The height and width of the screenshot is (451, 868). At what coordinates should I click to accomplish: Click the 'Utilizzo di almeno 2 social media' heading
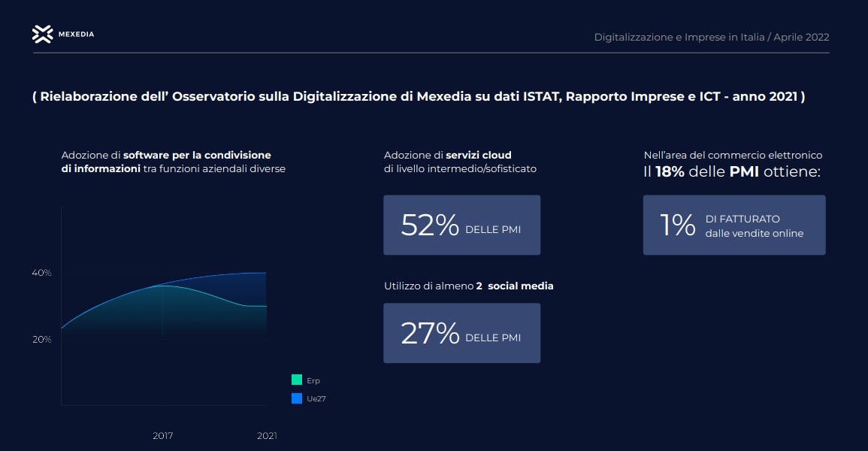[x=468, y=286]
